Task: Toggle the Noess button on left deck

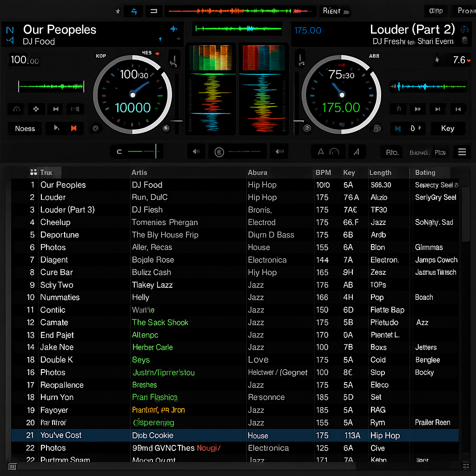Action: [x=25, y=128]
